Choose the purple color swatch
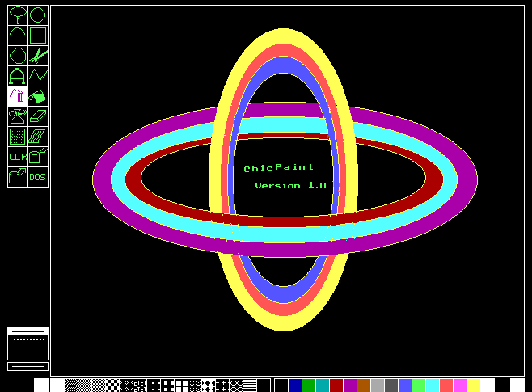 (350, 386)
